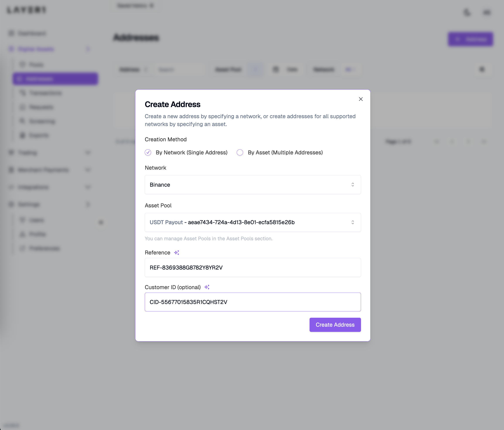The height and width of the screenshot is (430, 504).
Task: Select By Network (Single Address) option
Action: point(148,153)
